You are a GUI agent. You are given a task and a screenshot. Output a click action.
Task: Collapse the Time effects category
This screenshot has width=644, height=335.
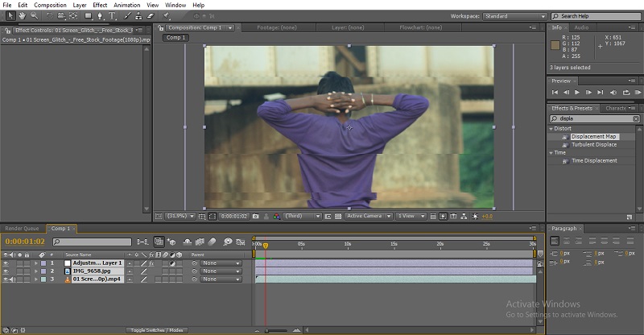coord(551,153)
